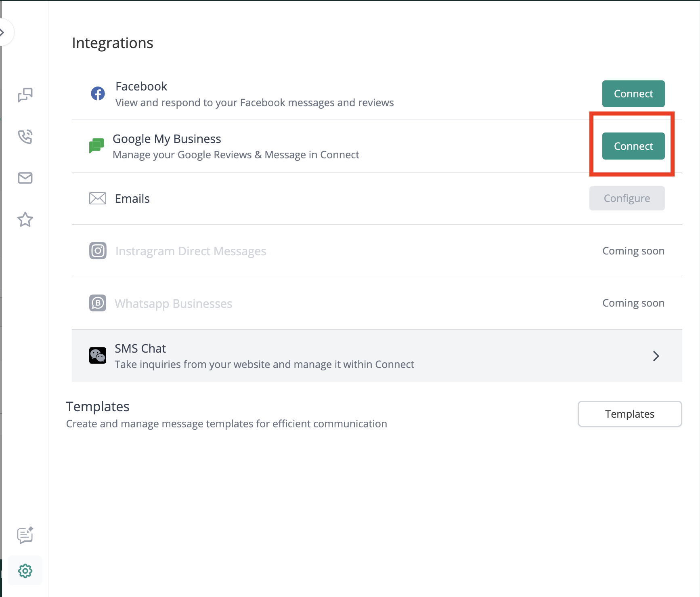This screenshot has height=597, width=700.
Task: Click Create and manage message templates description
Action: point(226,424)
